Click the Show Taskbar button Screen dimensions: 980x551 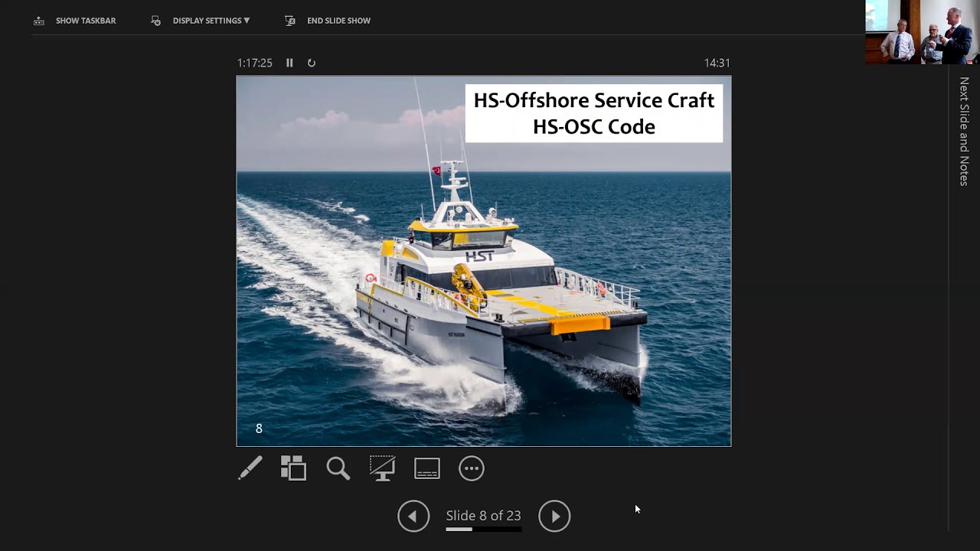75,21
